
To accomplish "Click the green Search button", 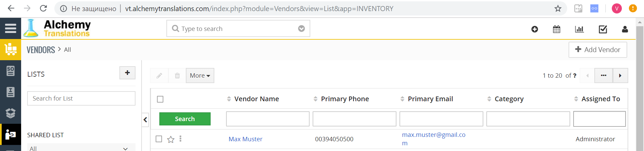I will 185,119.
